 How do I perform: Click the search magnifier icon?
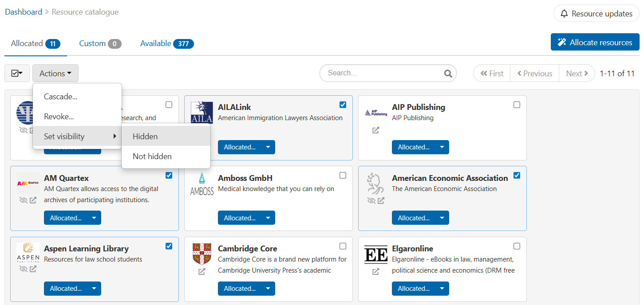pos(448,74)
